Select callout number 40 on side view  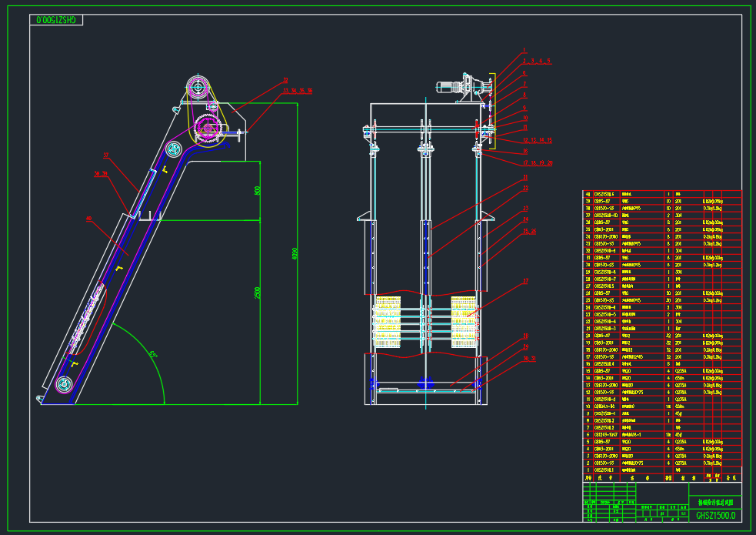pos(88,219)
